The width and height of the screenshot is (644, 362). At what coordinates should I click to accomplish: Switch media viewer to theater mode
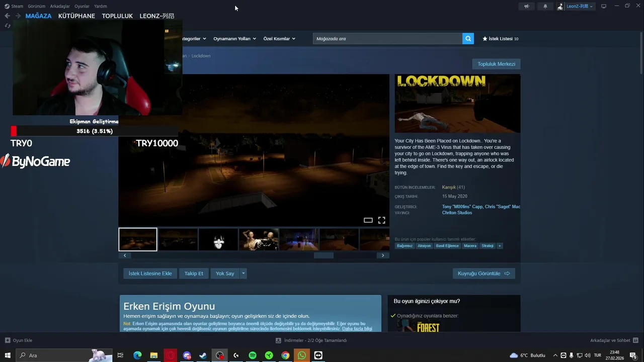point(368,220)
